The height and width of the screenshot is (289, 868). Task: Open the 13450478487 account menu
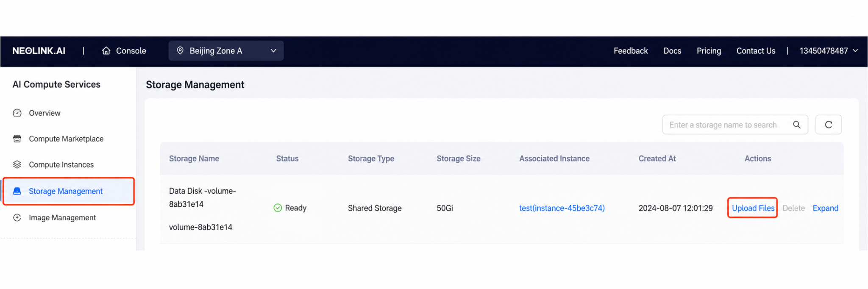tap(828, 51)
